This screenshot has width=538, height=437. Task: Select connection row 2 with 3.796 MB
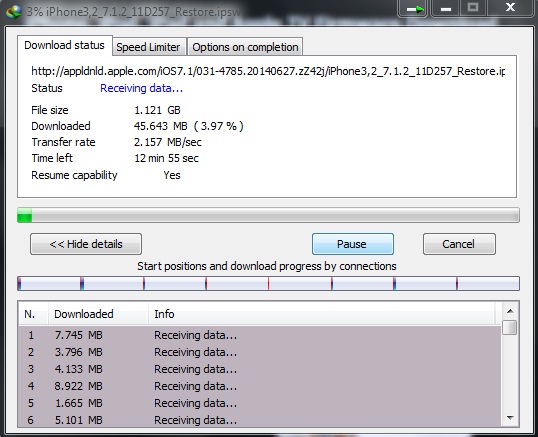pos(260,352)
